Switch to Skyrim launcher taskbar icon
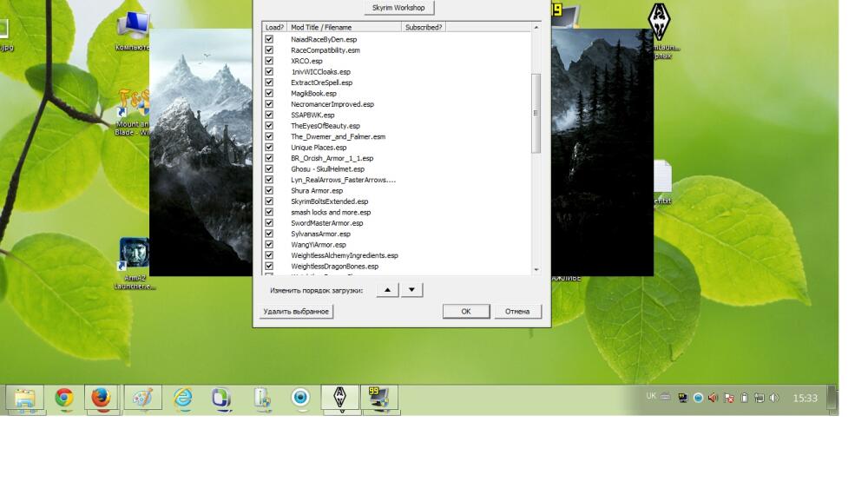This screenshot has height=488, width=868. tap(340, 399)
